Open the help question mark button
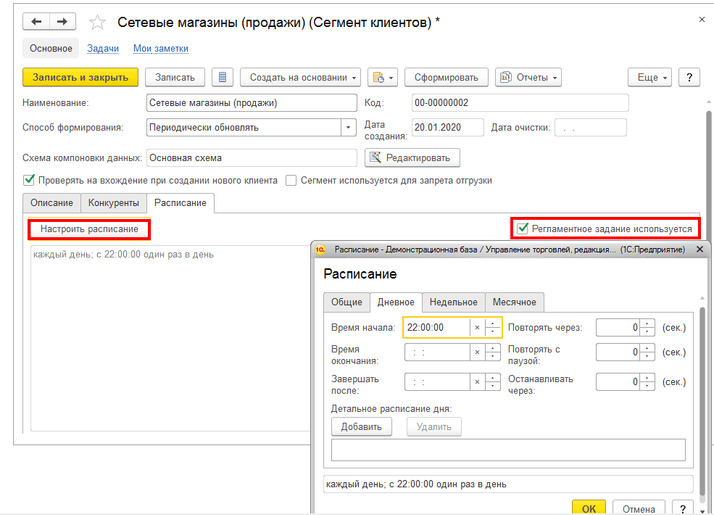714x515 pixels. (688, 77)
